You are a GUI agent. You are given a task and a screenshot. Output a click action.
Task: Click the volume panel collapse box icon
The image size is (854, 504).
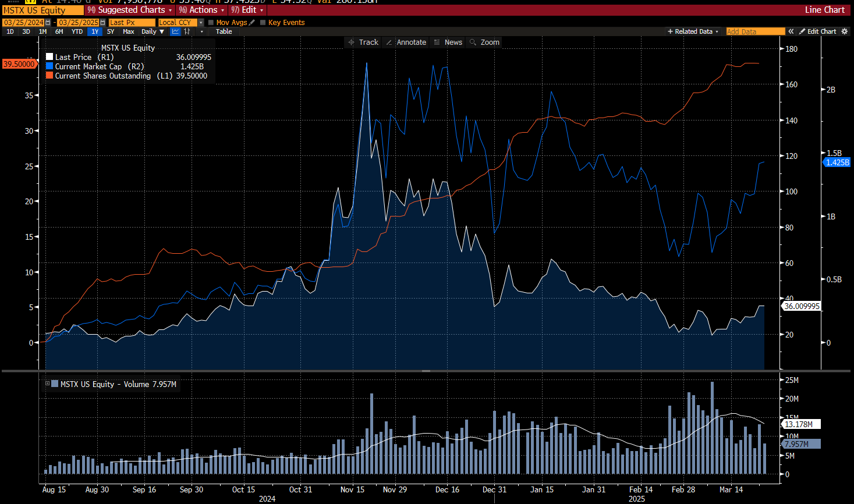[48, 384]
